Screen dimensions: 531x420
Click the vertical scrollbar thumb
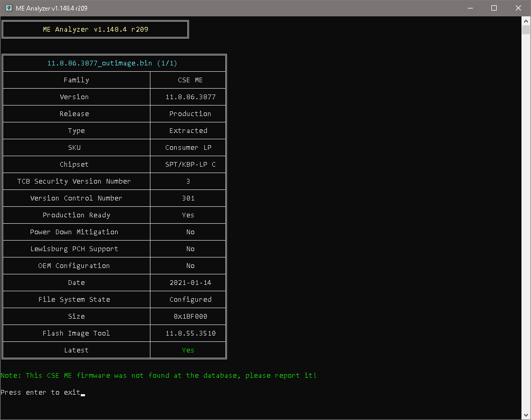tap(526, 30)
